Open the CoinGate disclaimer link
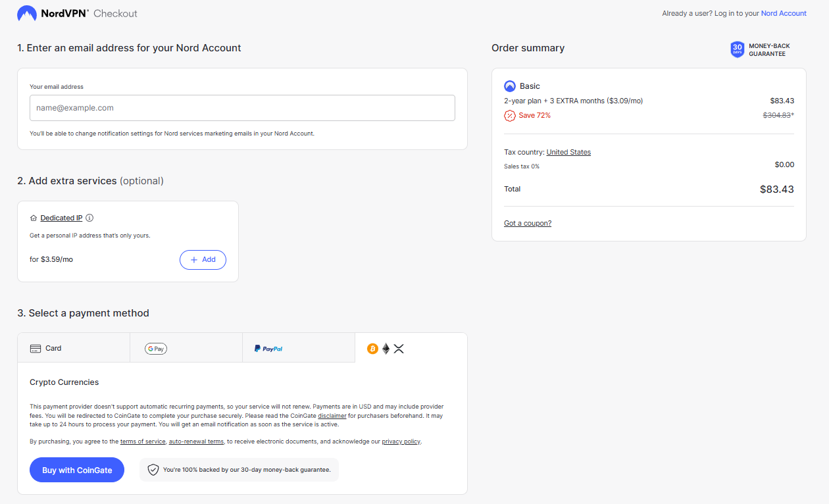Viewport: 829px width, 504px height. pos(332,416)
